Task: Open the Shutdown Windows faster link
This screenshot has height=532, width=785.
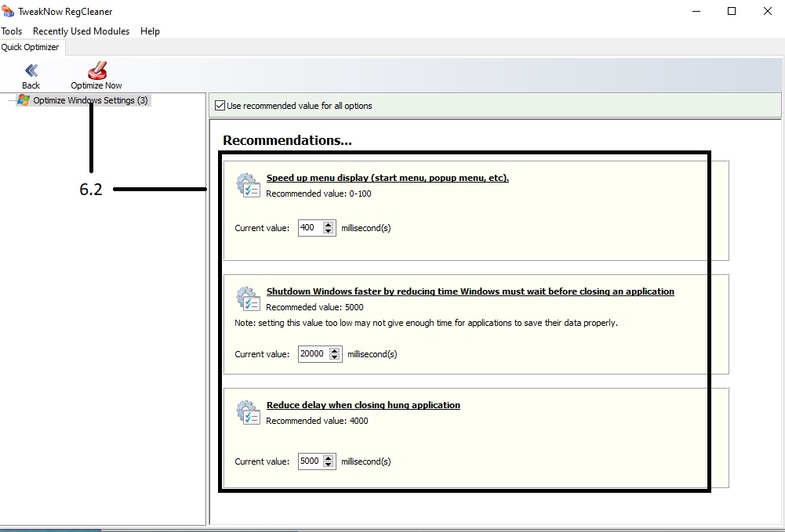Action: (470, 291)
